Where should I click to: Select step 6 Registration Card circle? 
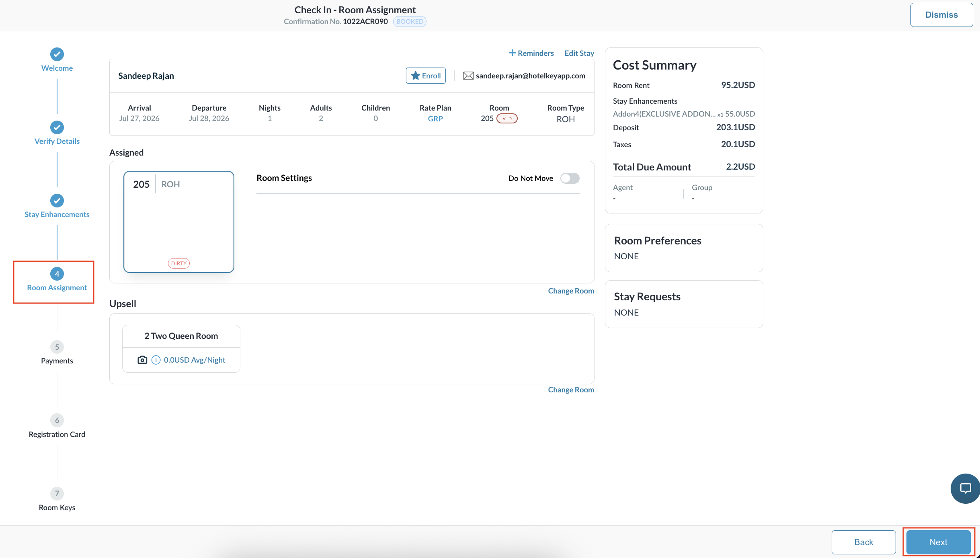pyautogui.click(x=57, y=420)
